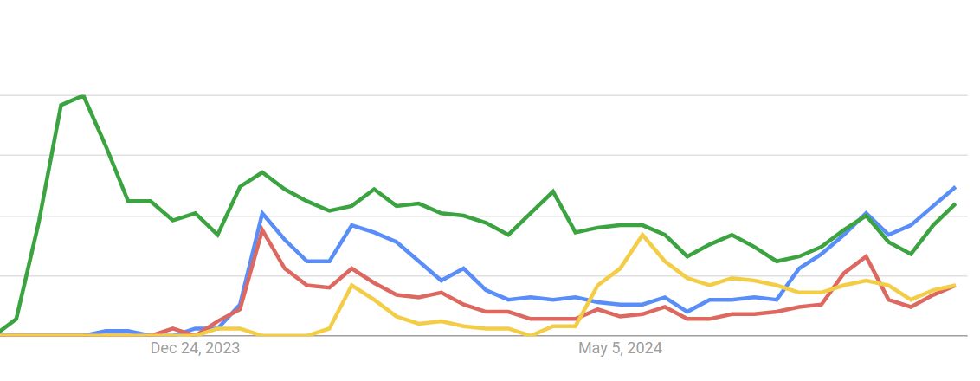Click the green line's highest peak
This screenshot has height=381, width=980.
click(x=82, y=96)
